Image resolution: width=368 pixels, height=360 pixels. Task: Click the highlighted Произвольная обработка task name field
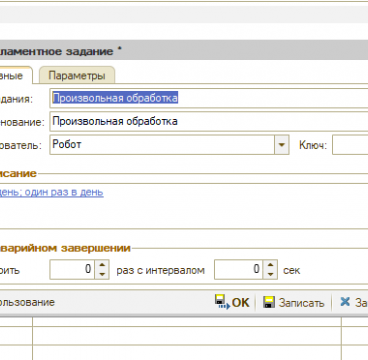(209, 98)
